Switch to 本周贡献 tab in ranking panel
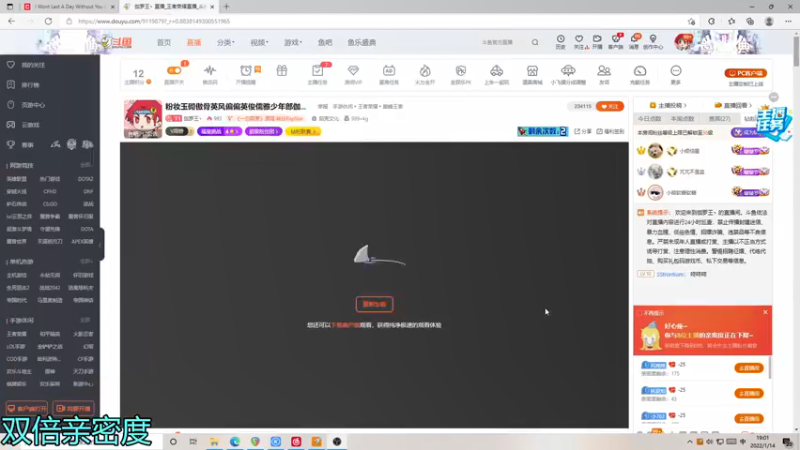Image resolution: width=800 pixels, height=450 pixels. pyautogui.click(x=683, y=118)
